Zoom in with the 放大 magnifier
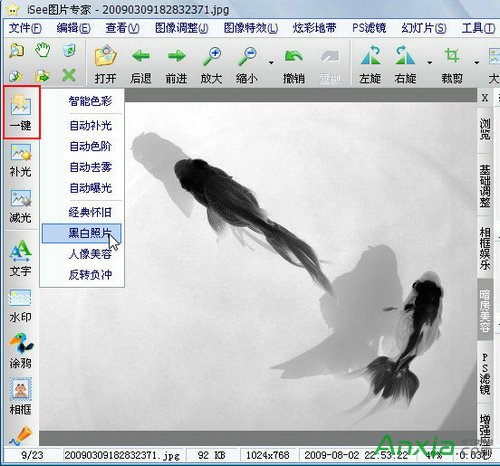Screen dimensions: 500x466 212,56
